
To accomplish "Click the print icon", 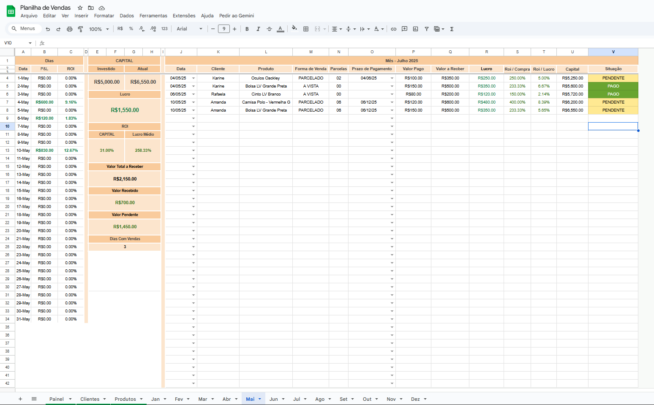I will click(x=67, y=29).
